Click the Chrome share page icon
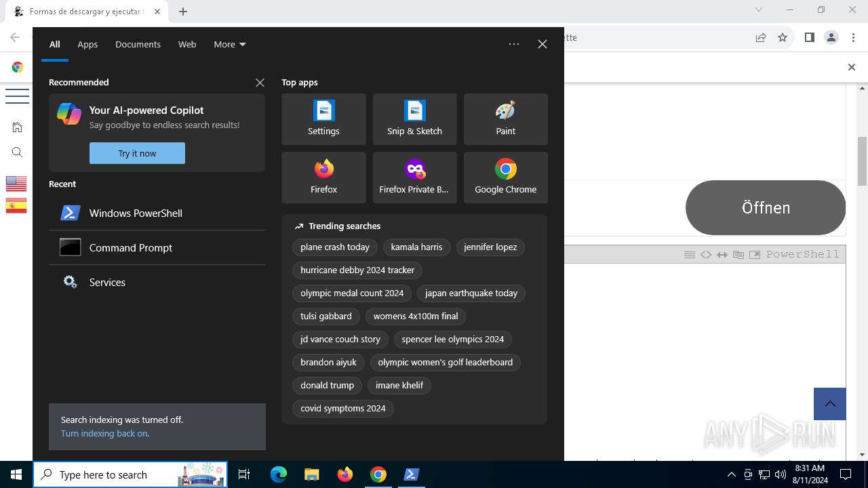Image resolution: width=868 pixels, height=488 pixels. 761,37
